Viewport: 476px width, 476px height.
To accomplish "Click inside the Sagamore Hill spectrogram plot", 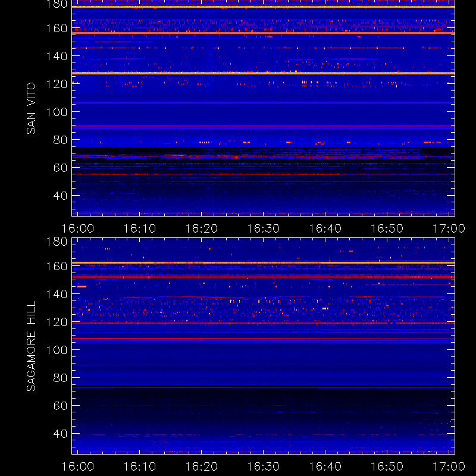I will (x=263, y=346).
